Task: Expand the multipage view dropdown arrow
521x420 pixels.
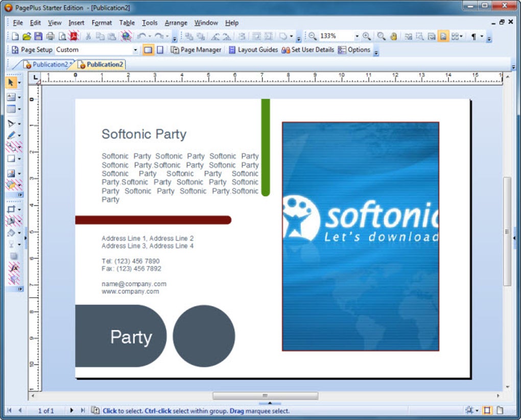Action: [x=461, y=36]
